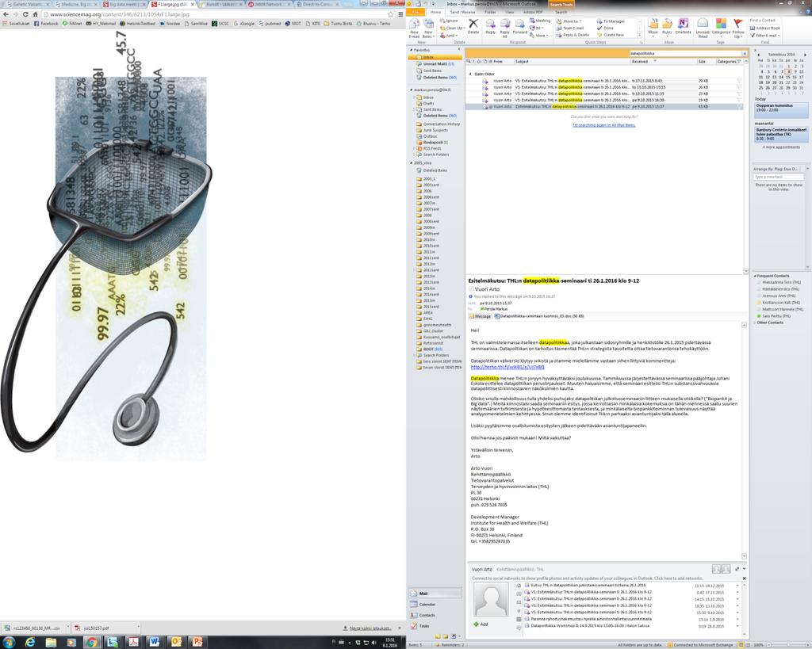Open the Rules button
Screen dimensions: 812x649
pos(667,26)
